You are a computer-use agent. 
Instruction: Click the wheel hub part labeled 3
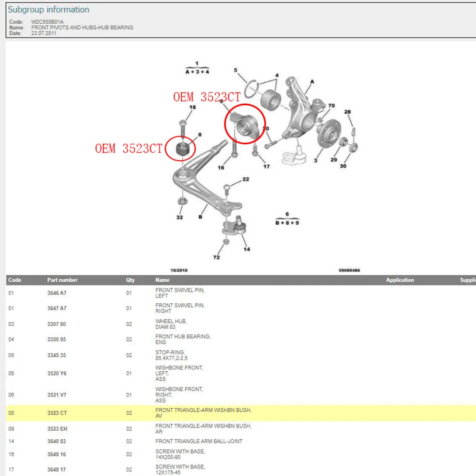click(x=328, y=133)
